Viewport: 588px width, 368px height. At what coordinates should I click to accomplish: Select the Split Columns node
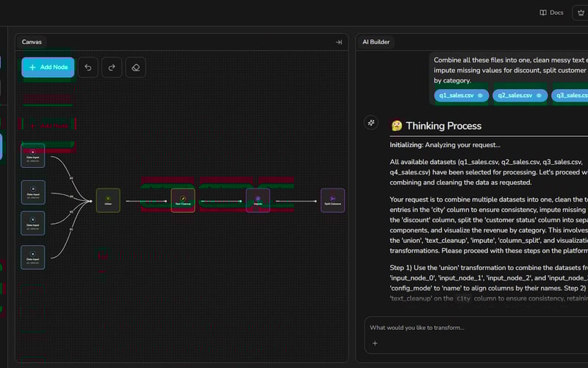point(333,200)
